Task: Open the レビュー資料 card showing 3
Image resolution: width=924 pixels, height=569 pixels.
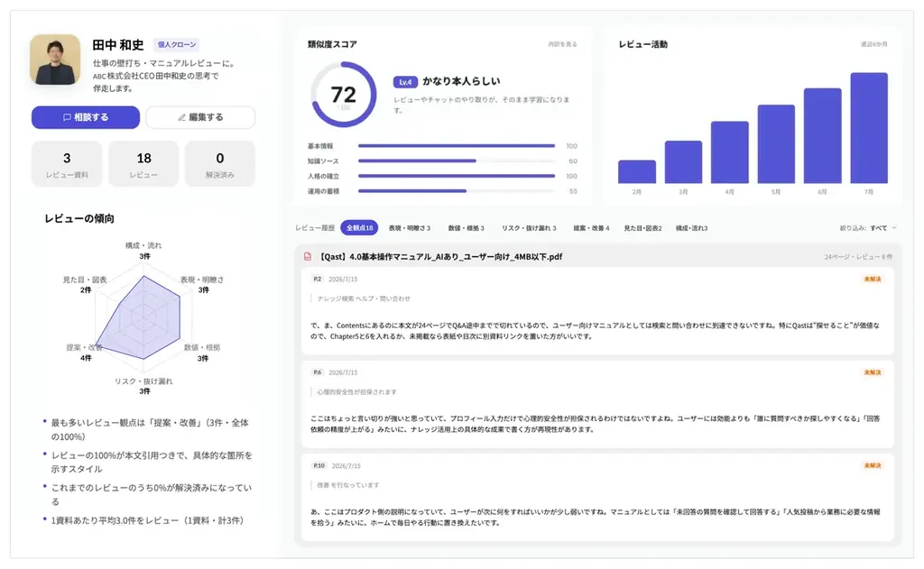Action: pyautogui.click(x=67, y=164)
